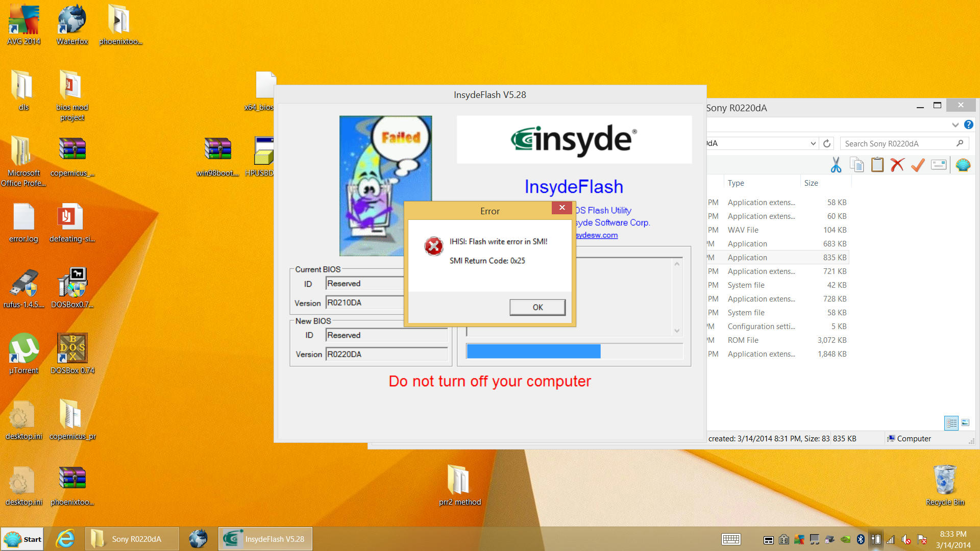Select the AVG 2014 desktop icon
Viewport: 980px width, 551px height.
click(23, 24)
